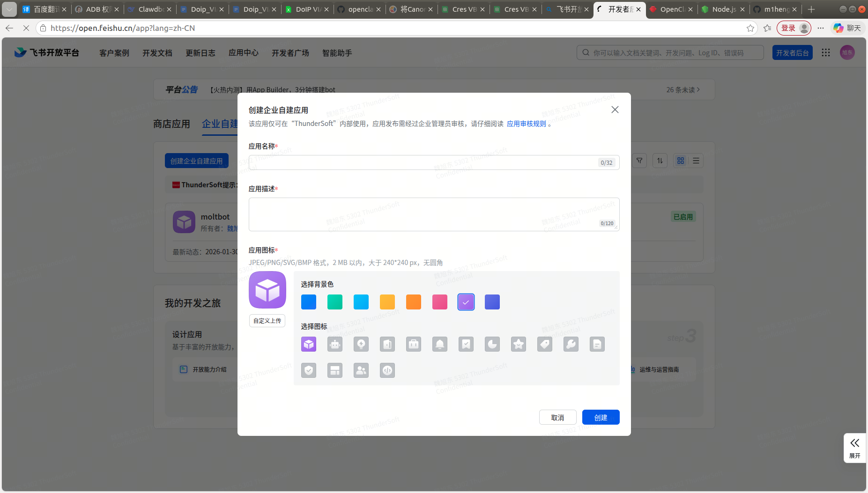Pick the pink background color swatch

pyautogui.click(x=439, y=302)
